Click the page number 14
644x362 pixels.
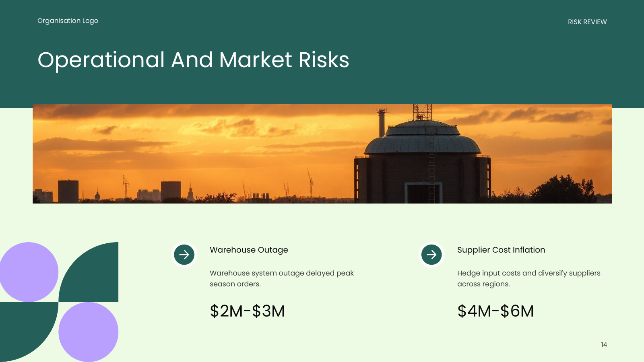(x=604, y=345)
